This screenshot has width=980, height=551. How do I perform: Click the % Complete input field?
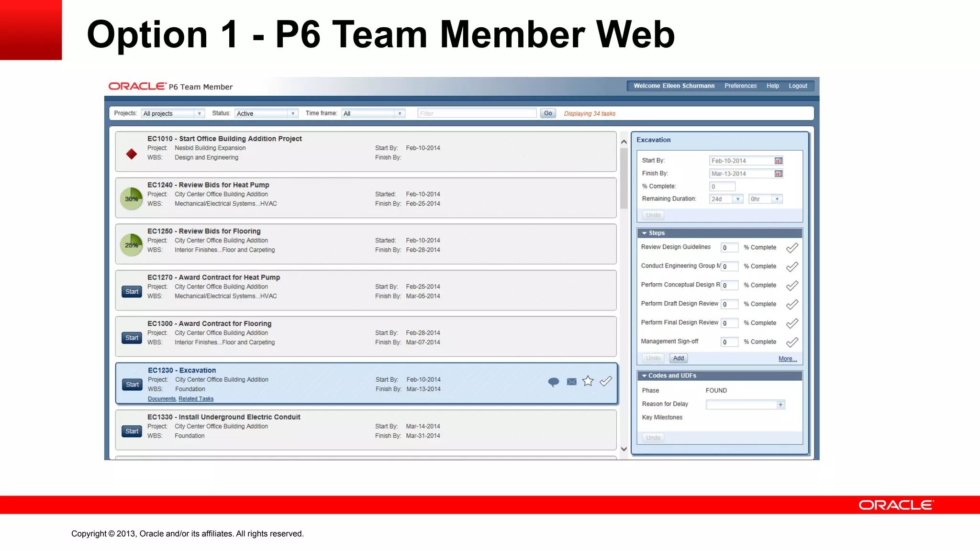click(722, 187)
